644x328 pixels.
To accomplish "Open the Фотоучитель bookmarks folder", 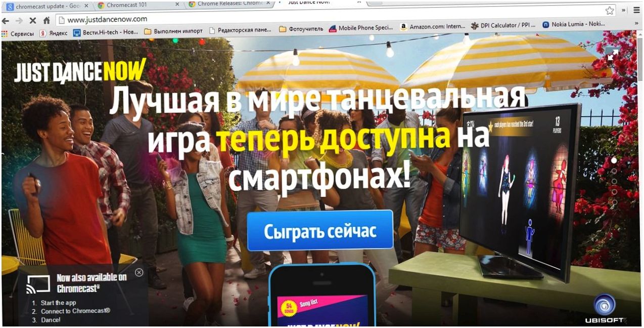I will (x=301, y=29).
